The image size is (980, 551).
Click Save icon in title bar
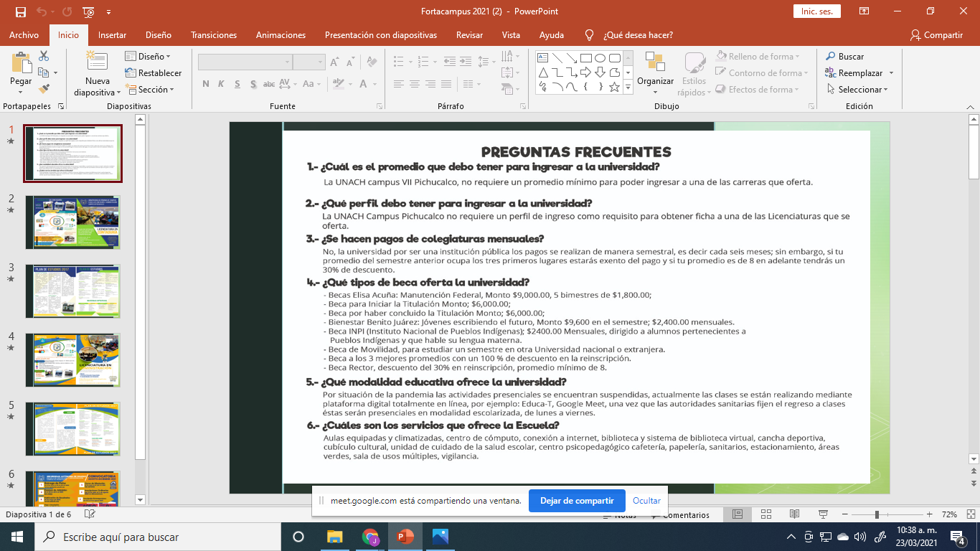point(21,12)
